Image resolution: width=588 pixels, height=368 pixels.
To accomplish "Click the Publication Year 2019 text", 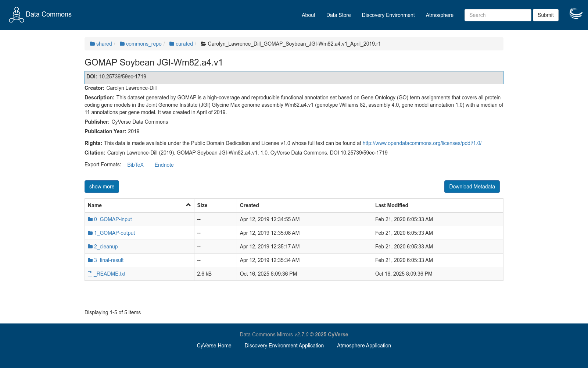I will click(x=112, y=131).
